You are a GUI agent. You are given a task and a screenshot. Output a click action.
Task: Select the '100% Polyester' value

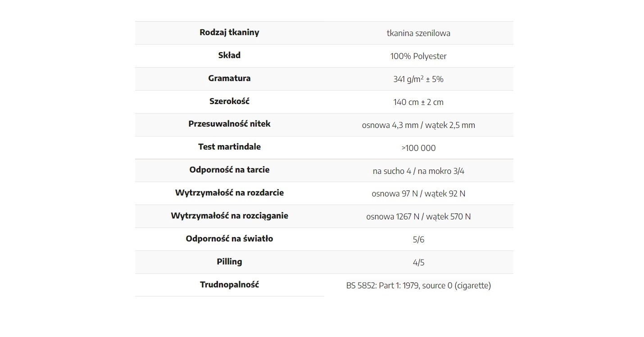tap(418, 56)
